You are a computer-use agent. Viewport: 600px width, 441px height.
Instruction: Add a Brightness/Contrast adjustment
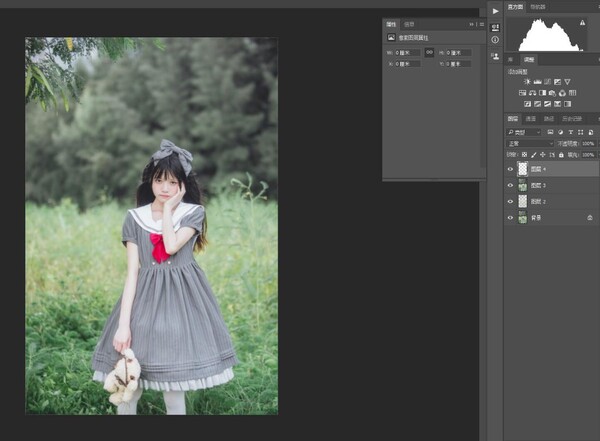(527, 82)
